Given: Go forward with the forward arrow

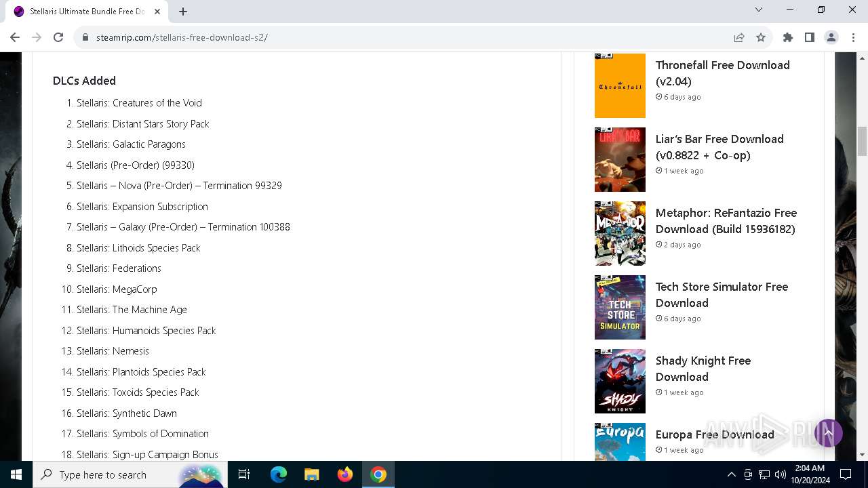Looking at the screenshot, I should (x=37, y=37).
